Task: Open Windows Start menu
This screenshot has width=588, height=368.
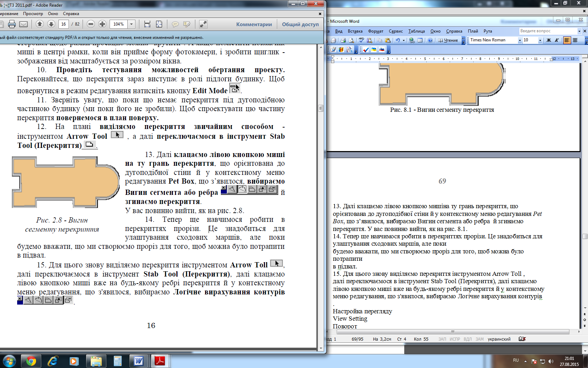Action: 9,361
